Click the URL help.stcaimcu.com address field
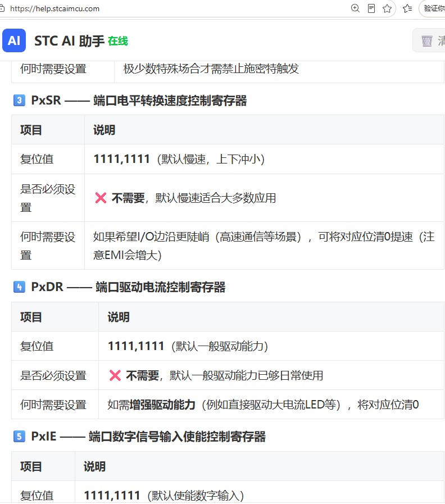This screenshot has width=445, height=504. pos(55,8)
